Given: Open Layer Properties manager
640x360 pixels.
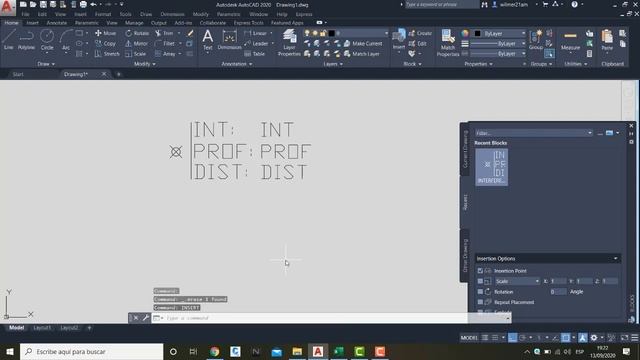Looking at the screenshot, I should (289, 42).
